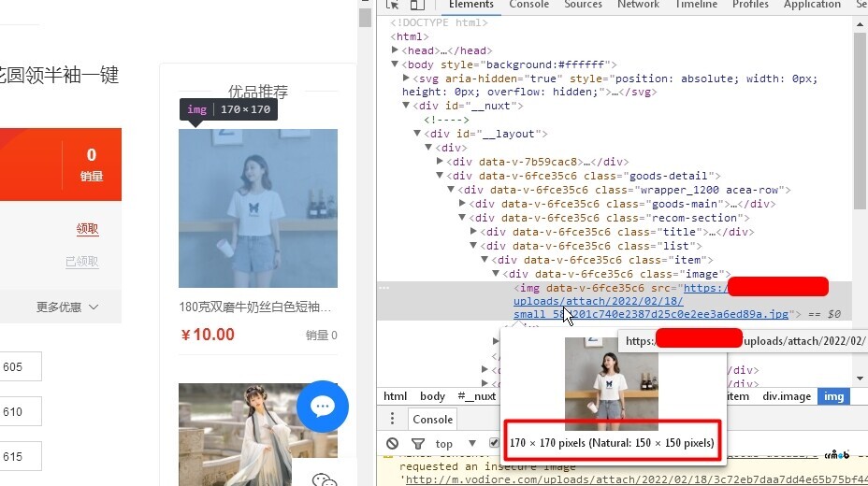This screenshot has width=868, height=486.
Task: Switch to the Console tab
Action: pos(529,5)
